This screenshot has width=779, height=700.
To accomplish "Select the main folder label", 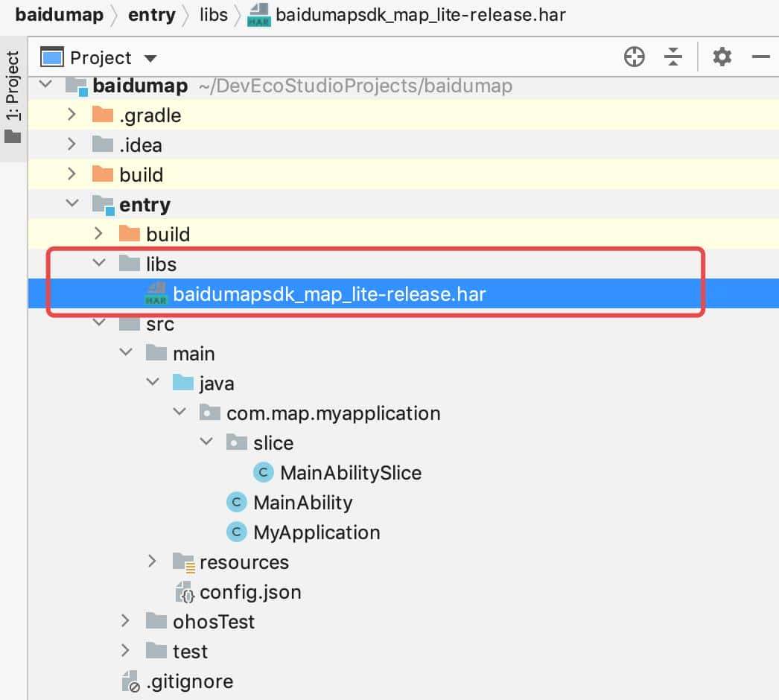I will (194, 354).
